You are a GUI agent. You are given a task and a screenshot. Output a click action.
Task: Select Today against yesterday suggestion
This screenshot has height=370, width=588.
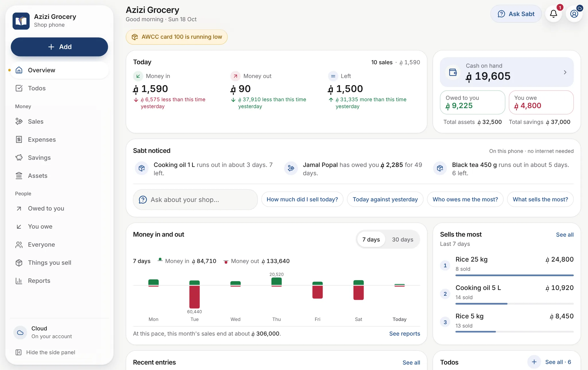(x=385, y=199)
